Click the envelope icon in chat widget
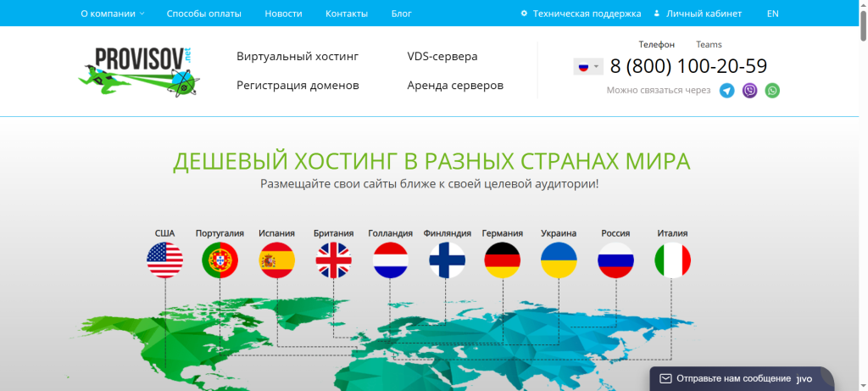Image resolution: width=868 pixels, height=391 pixels. [665, 379]
